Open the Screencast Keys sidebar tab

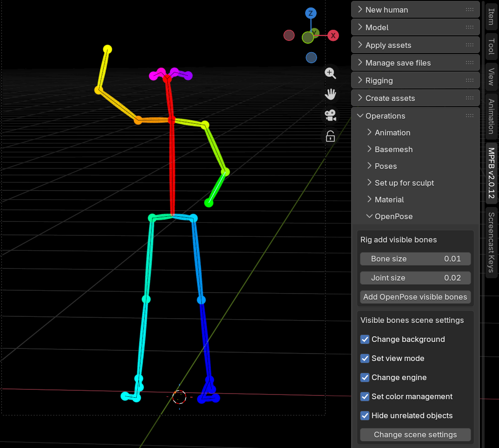click(x=491, y=242)
